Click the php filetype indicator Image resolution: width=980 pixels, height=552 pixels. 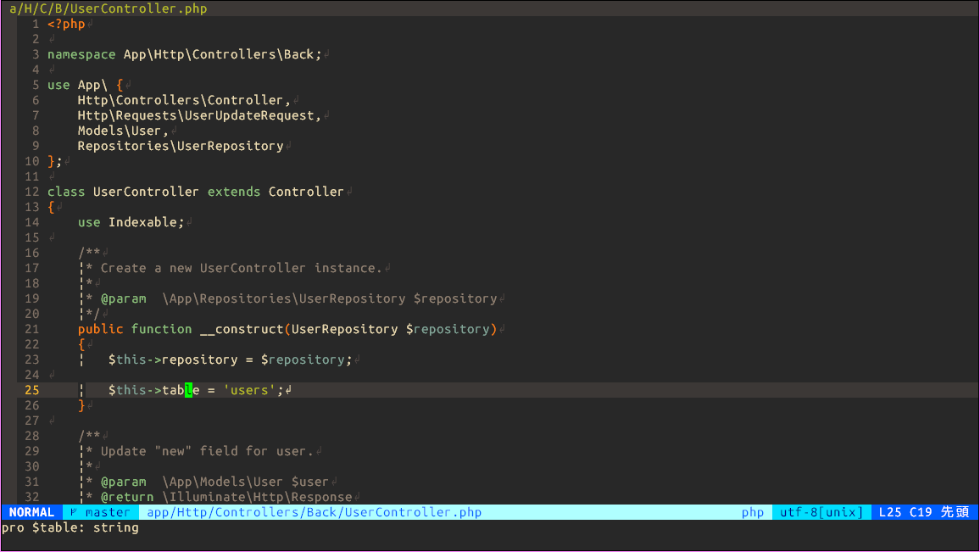[x=752, y=512]
